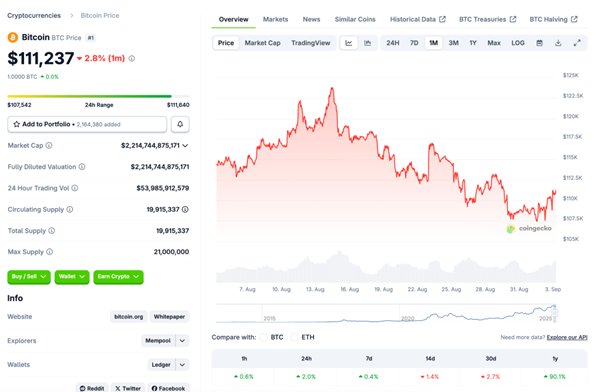Open the Buy / Sell dropdown

[29, 276]
